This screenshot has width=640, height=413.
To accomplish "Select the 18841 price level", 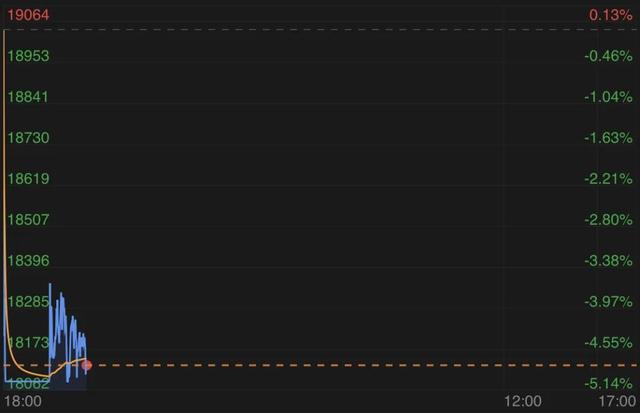I will (x=28, y=97).
